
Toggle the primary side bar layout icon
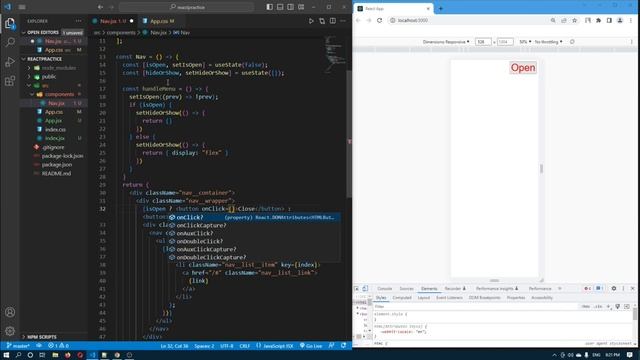(269, 7)
